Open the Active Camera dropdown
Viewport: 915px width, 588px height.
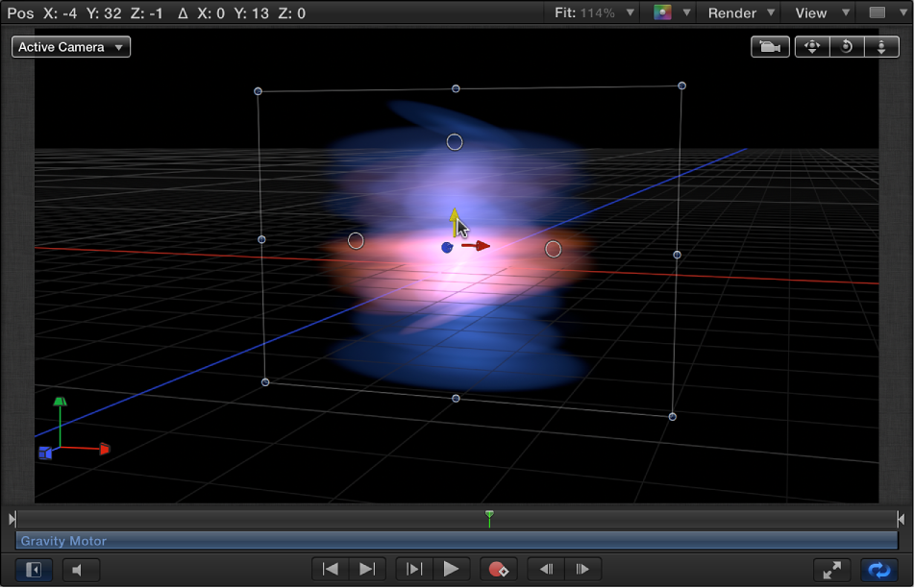coord(70,46)
